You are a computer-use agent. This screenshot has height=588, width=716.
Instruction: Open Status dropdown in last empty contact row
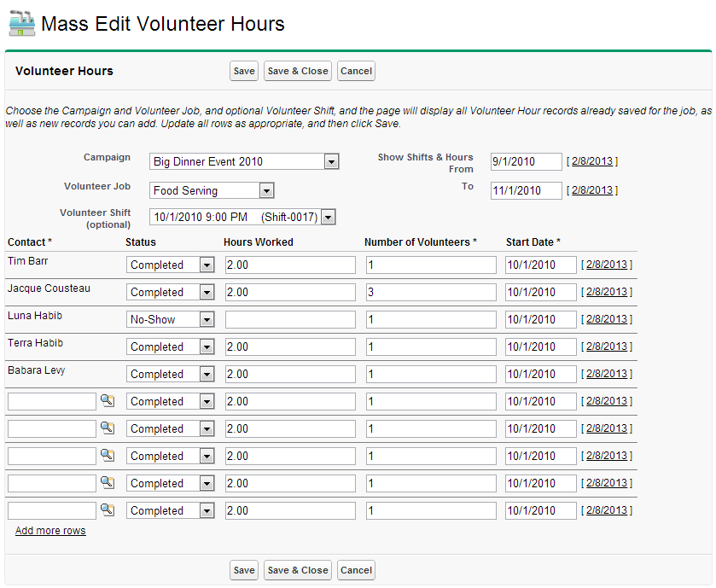pyautogui.click(x=171, y=511)
